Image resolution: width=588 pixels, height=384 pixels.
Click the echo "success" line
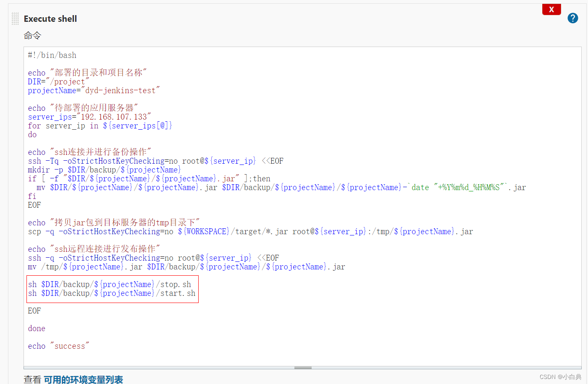tap(58, 346)
